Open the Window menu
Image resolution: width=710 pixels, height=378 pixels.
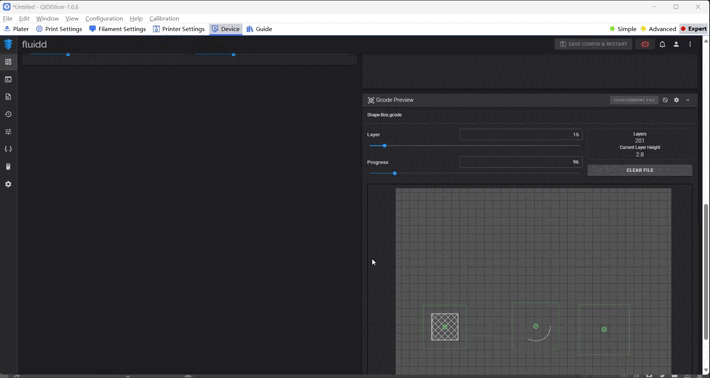click(48, 19)
